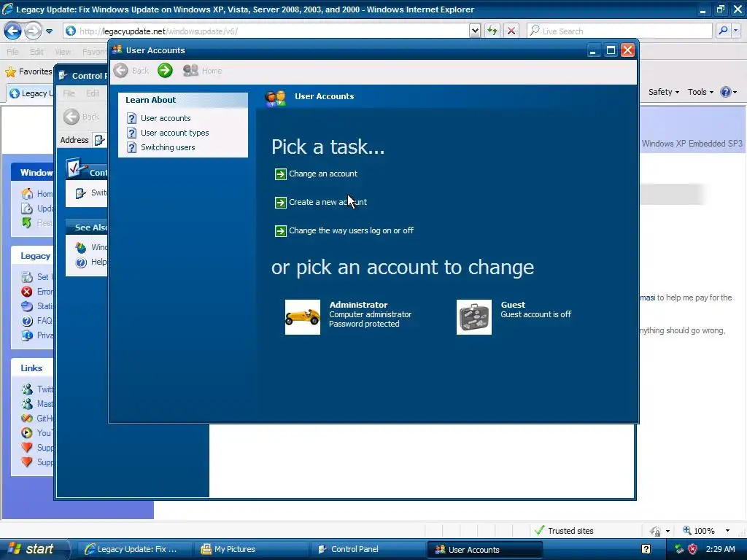The width and height of the screenshot is (747, 560).
Task: Click the green arrow icon next to 'Change an account'
Action: (281, 174)
